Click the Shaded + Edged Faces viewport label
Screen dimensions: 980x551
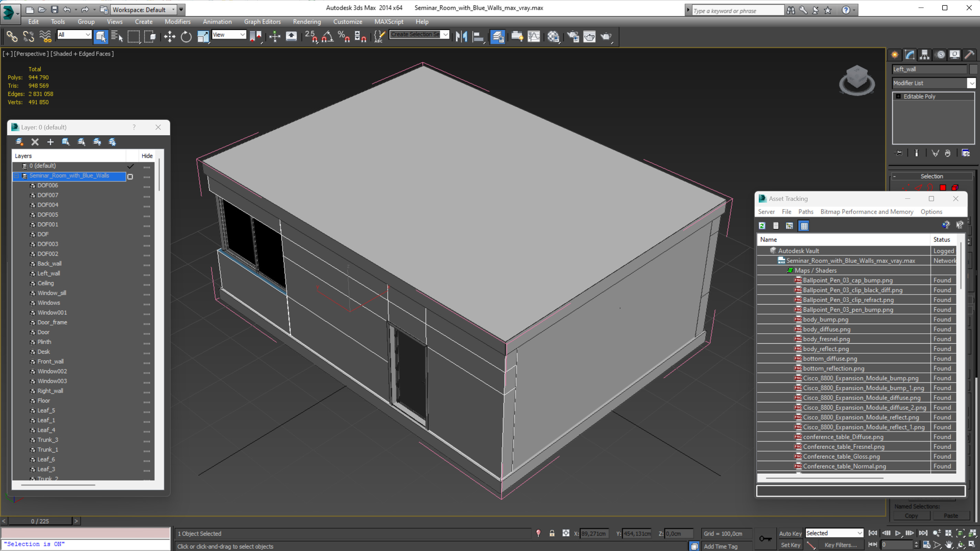[82, 54]
